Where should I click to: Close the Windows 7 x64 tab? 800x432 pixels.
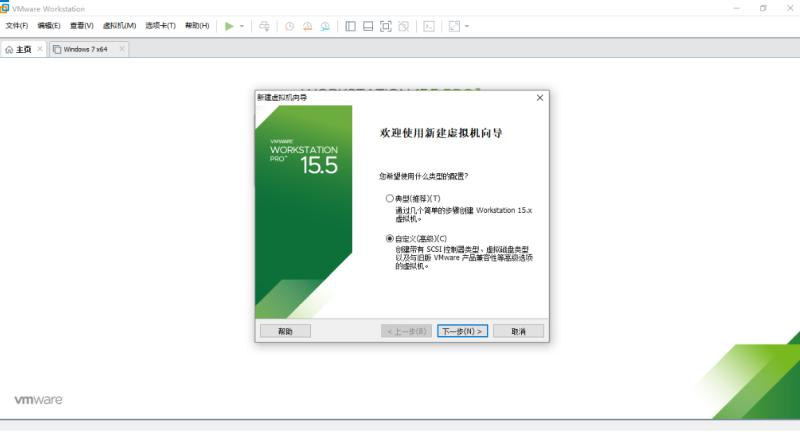coord(121,49)
